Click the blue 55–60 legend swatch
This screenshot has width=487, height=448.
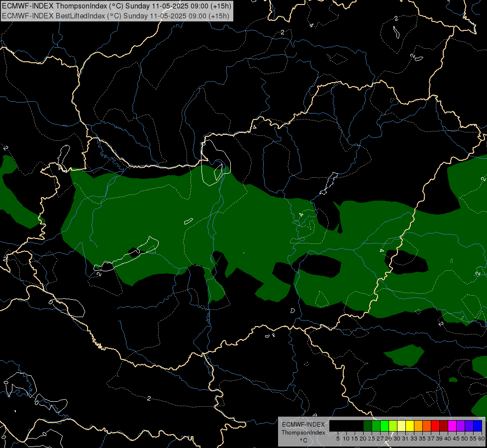click(x=478, y=426)
